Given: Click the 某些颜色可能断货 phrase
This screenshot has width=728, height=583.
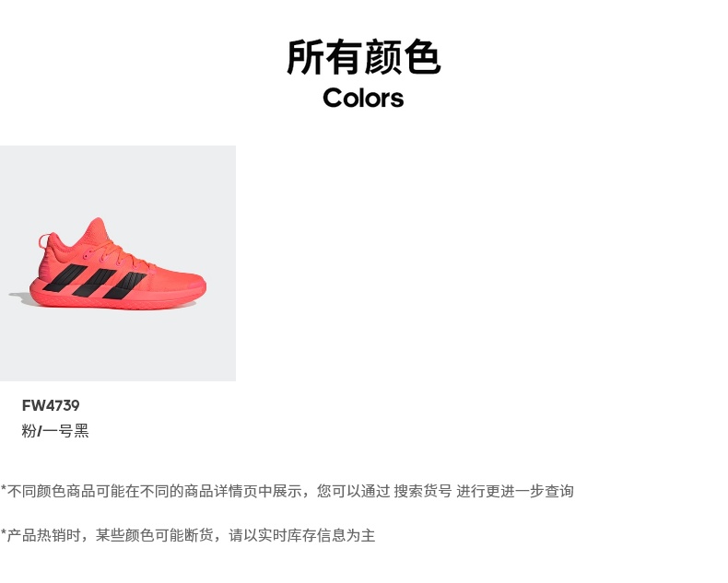Looking at the screenshot, I should 154,535.
